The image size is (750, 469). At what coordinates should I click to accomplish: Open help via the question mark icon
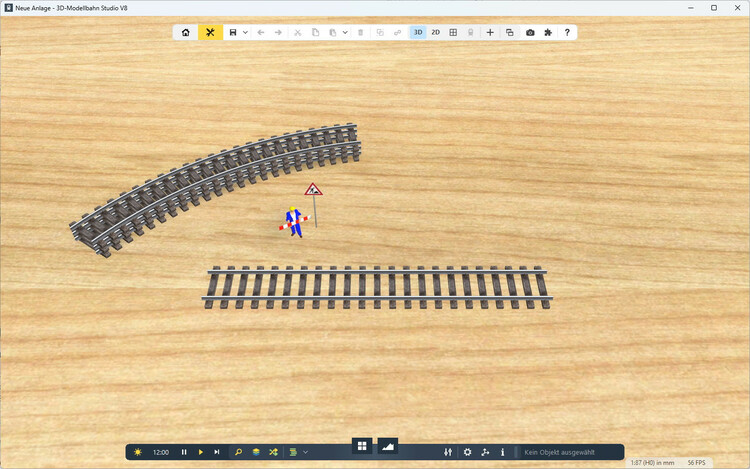pos(567,32)
